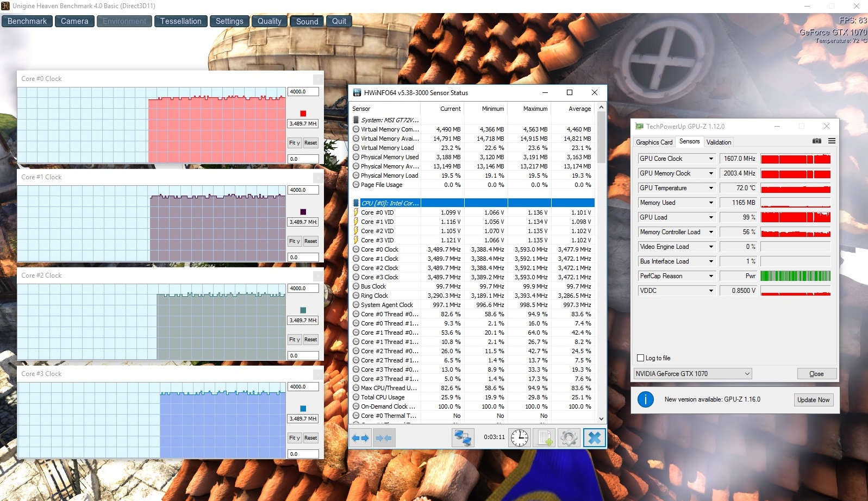
Task: Click the HWiNFO vertical scrollbar thumb
Action: 601,137
